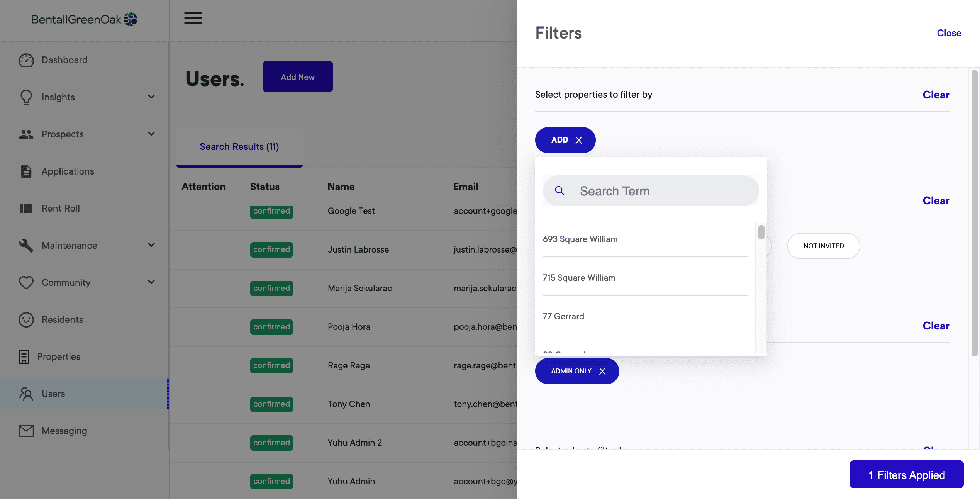Viewport: 980px width, 499px height.
Task: Select 715 Square William from dropdown
Action: click(645, 278)
